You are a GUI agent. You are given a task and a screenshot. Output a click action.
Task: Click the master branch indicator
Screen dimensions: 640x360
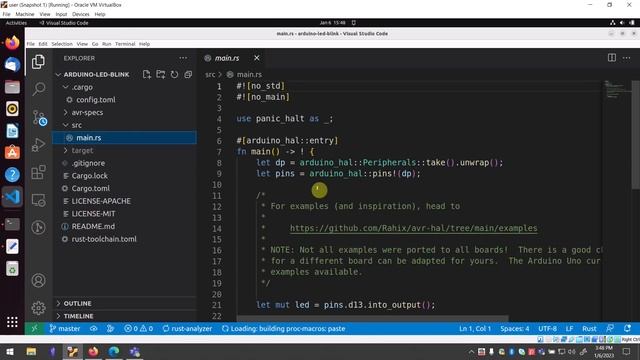[x=64, y=329]
